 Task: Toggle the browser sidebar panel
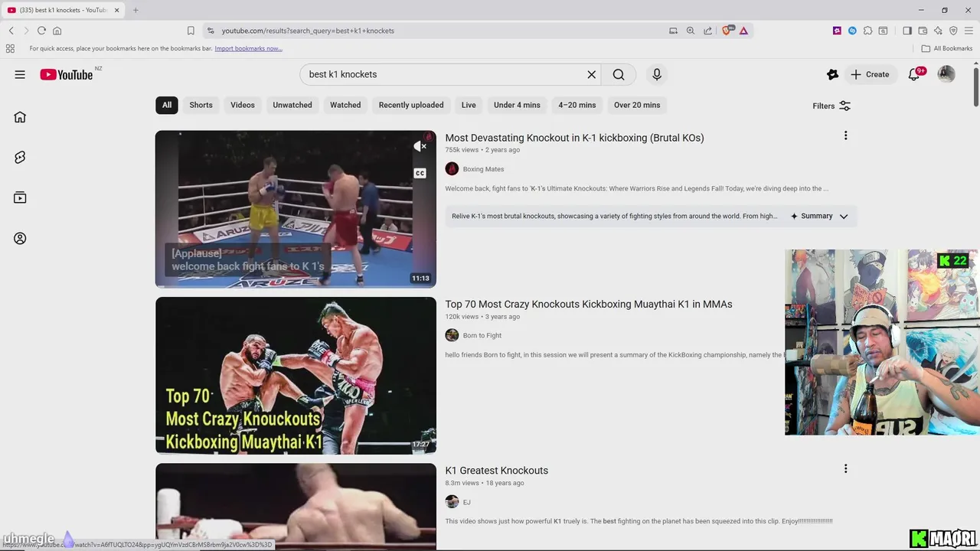click(907, 31)
